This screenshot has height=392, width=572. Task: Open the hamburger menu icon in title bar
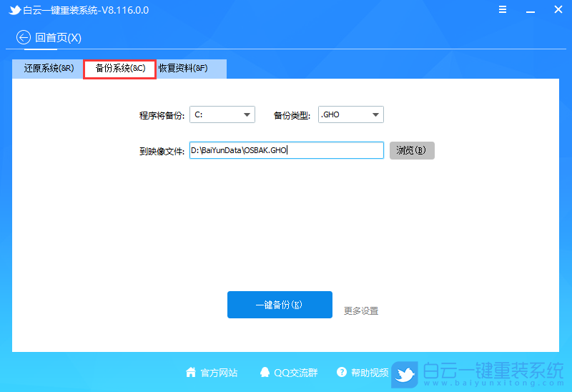point(503,9)
